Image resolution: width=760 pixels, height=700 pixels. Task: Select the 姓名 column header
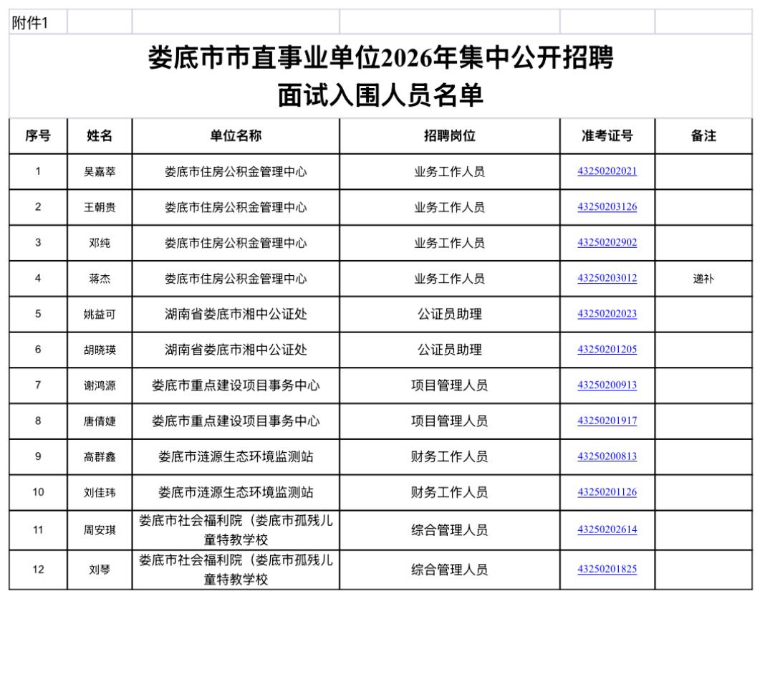(100, 136)
